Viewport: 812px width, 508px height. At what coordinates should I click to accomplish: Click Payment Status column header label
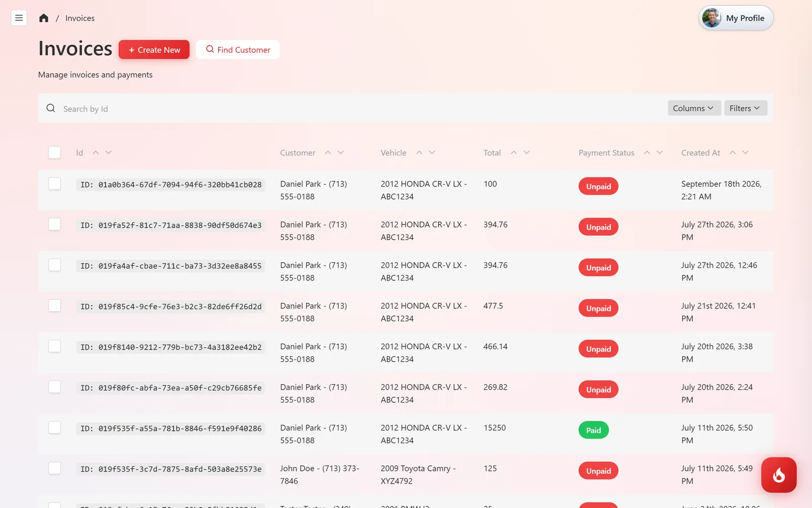[x=606, y=152]
